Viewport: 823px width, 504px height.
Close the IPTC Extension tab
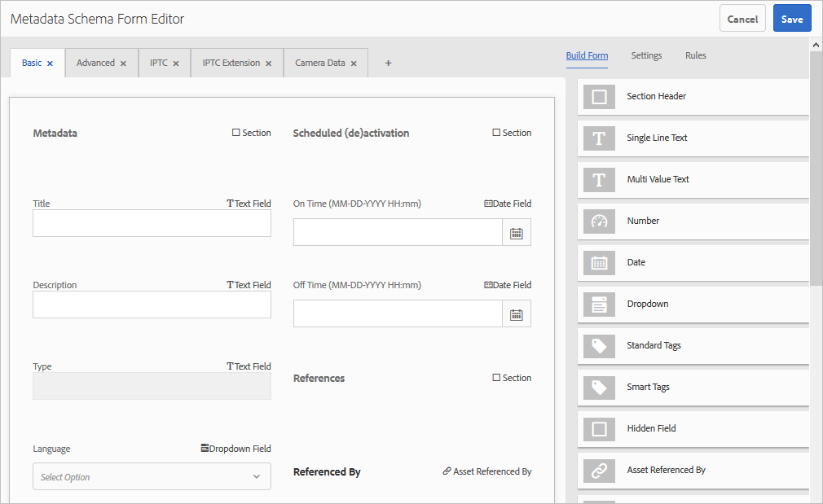tap(268, 64)
